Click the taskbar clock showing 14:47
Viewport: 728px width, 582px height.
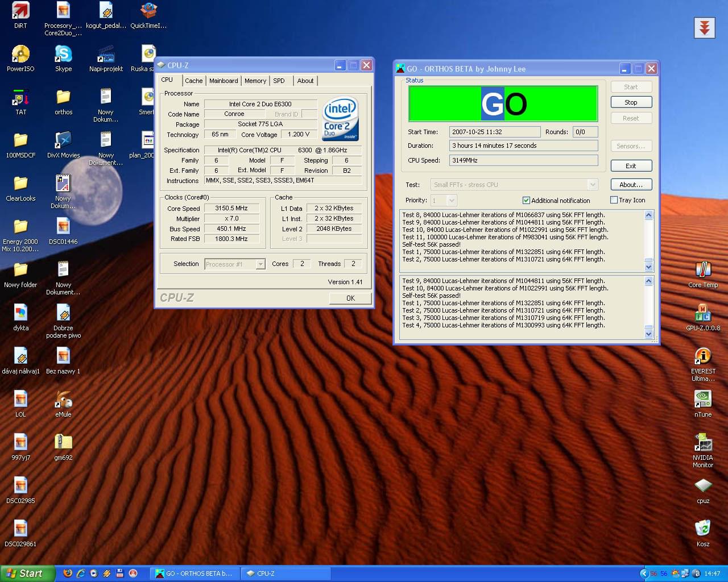click(712, 573)
